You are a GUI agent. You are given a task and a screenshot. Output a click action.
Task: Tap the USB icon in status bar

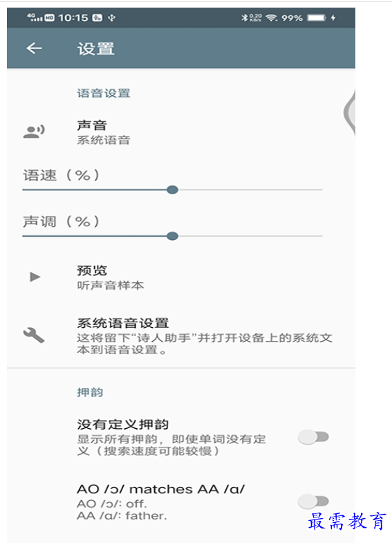[111, 18]
